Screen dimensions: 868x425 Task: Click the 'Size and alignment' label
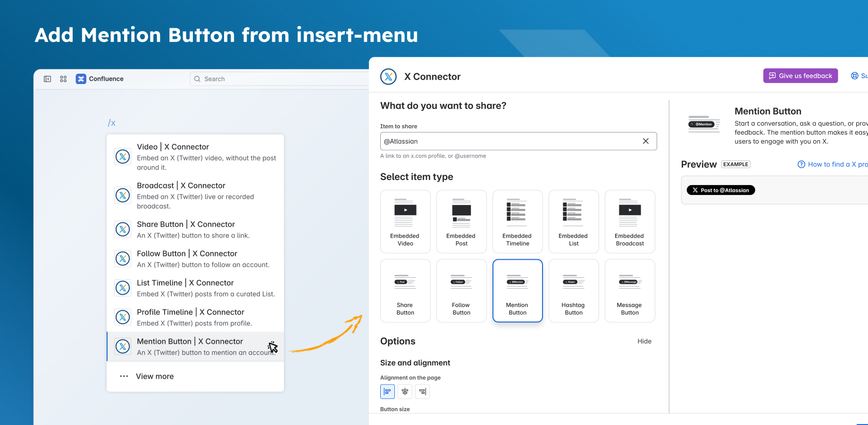click(415, 363)
